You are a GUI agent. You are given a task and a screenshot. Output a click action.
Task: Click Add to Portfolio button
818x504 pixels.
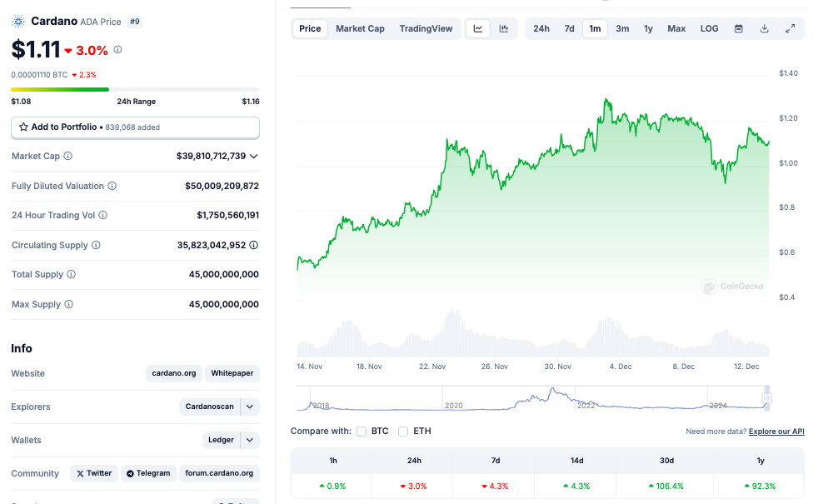[135, 127]
